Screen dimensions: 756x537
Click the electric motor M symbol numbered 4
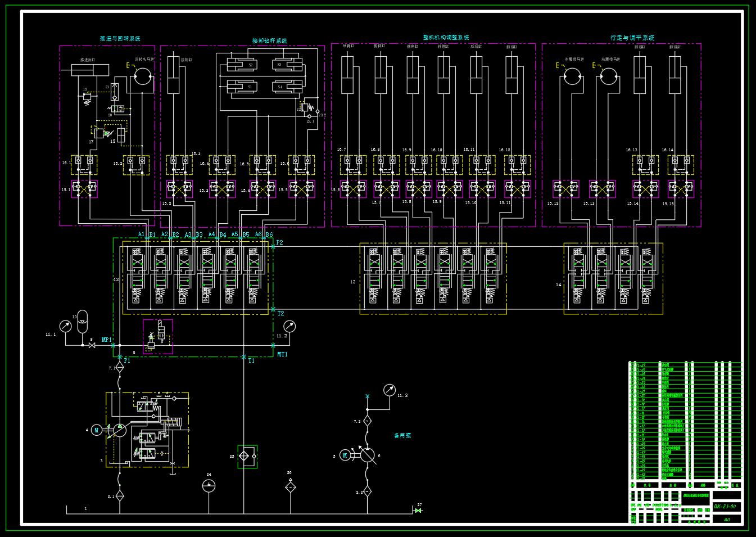[97, 430]
